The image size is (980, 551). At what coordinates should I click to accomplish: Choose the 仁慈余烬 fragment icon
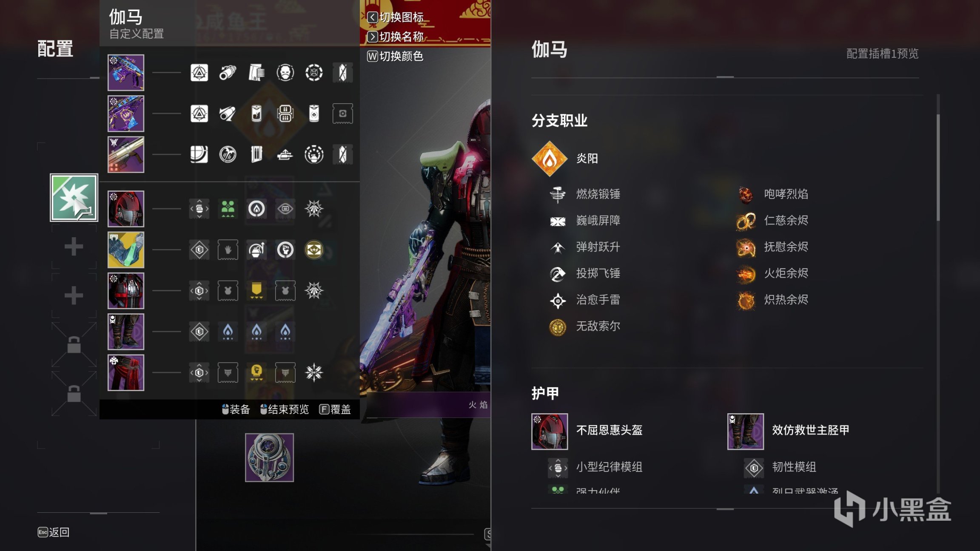[746, 221]
